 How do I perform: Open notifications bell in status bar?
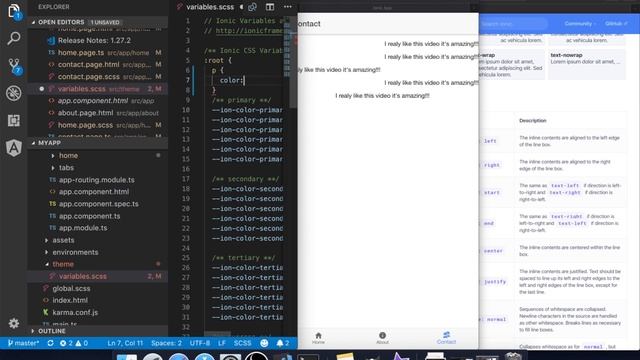tap(282, 343)
